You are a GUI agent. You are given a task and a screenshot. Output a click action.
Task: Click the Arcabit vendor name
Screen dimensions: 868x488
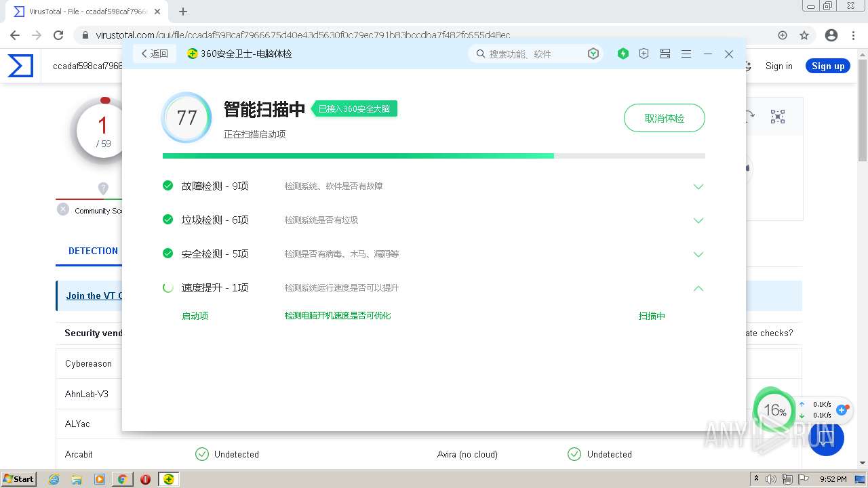coord(79,454)
